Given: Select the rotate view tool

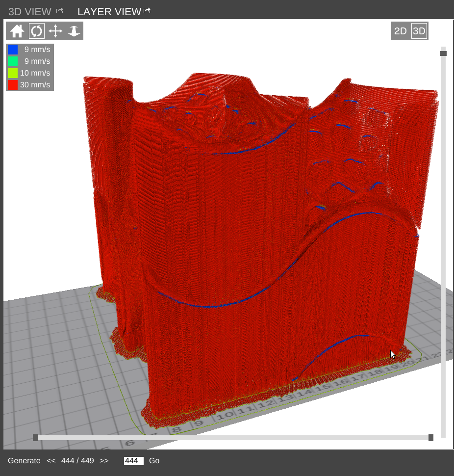Looking at the screenshot, I should (36, 31).
